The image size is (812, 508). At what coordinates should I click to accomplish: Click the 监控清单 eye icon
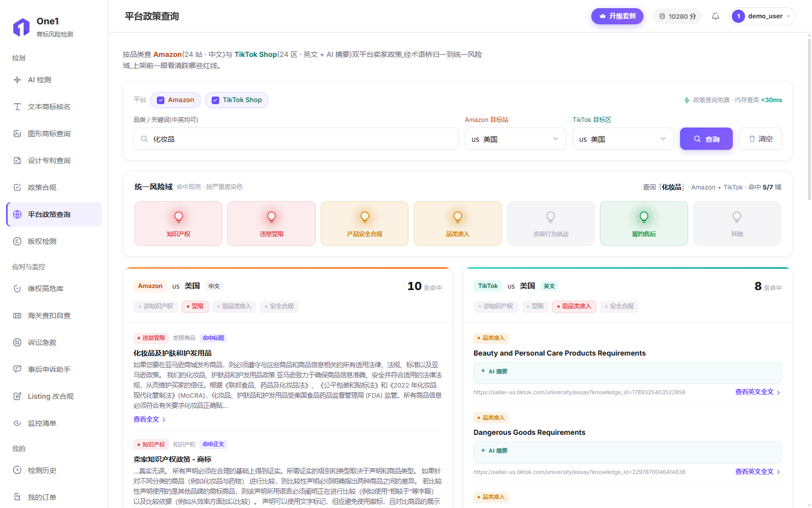coord(17,423)
